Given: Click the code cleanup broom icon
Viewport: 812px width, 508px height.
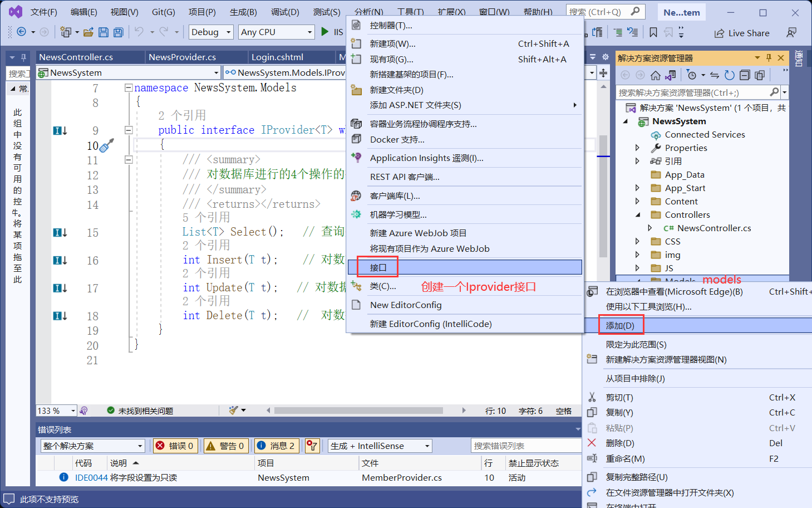Looking at the screenshot, I should point(234,411).
